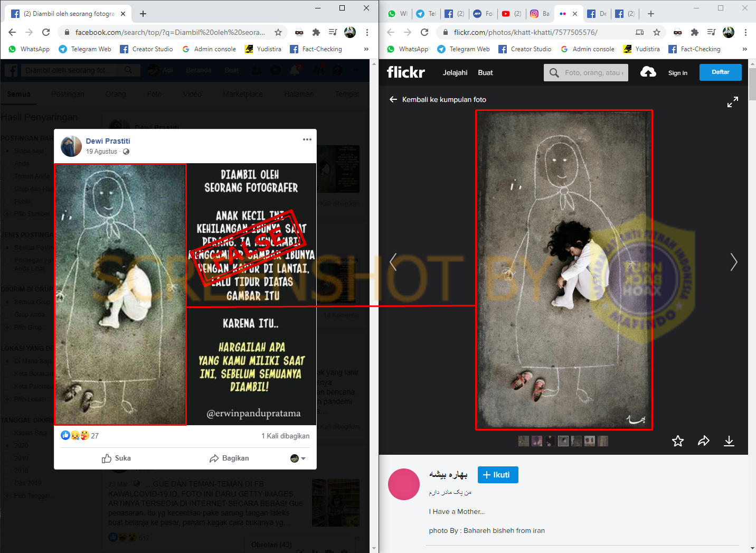Open the chalk drawing photo in Facebook post
This screenshot has height=553, width=756.
pyautogui.click(x=120, y=294)
